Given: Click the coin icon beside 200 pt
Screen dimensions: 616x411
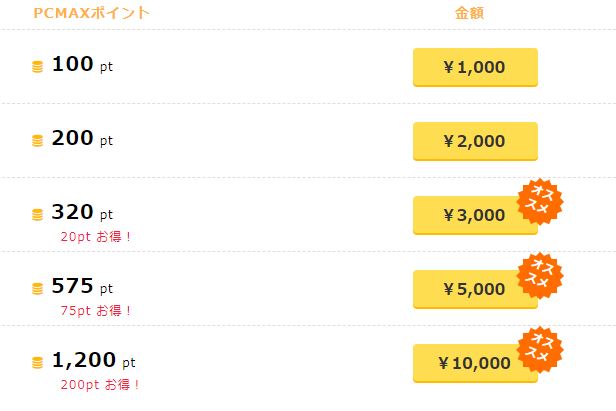Looking at the screenshot, I should (38, 141).
